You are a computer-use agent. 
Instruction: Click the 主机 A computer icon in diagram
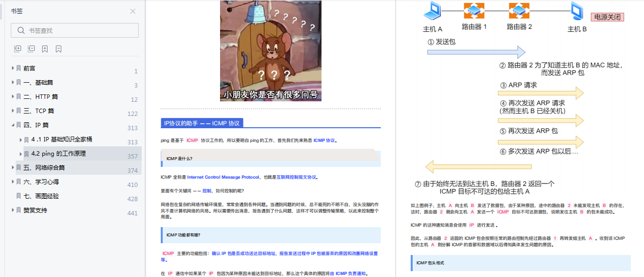pos(433,11)
